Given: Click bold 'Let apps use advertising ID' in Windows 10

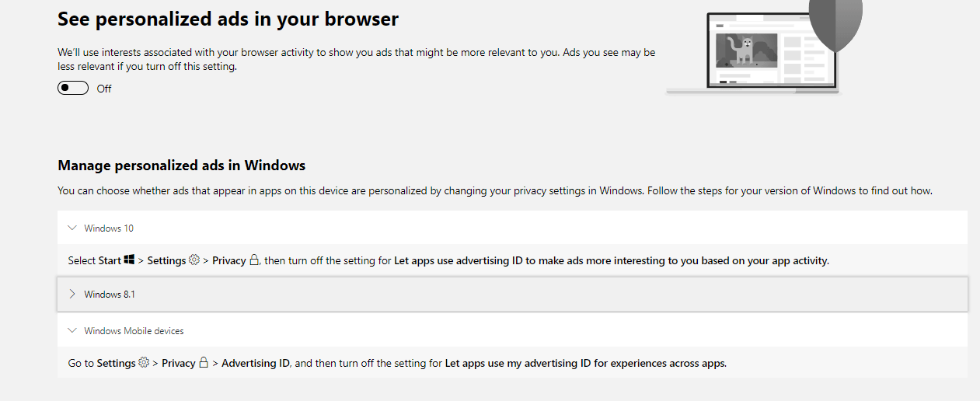Looking at the screenshot, I should 459,261.
